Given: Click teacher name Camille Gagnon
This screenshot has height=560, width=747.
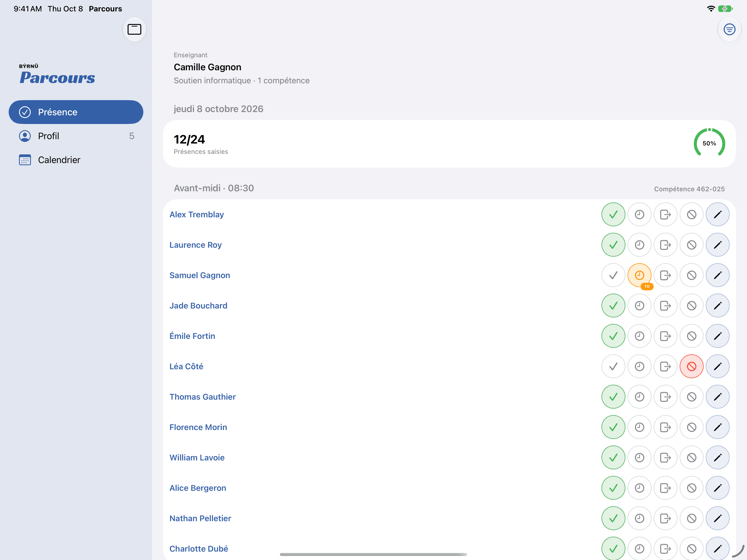Looking at the screenshot, I should click(x=207, y=67).
